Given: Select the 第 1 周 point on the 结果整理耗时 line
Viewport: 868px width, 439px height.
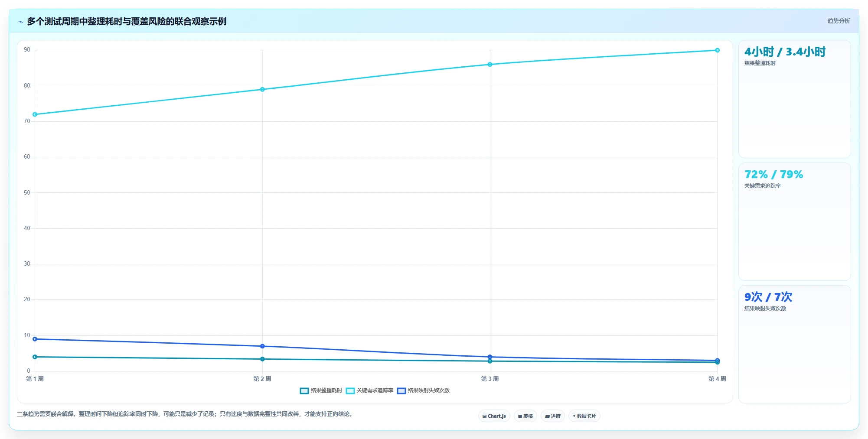Looking at the screenshot, I should coord(35,357).
